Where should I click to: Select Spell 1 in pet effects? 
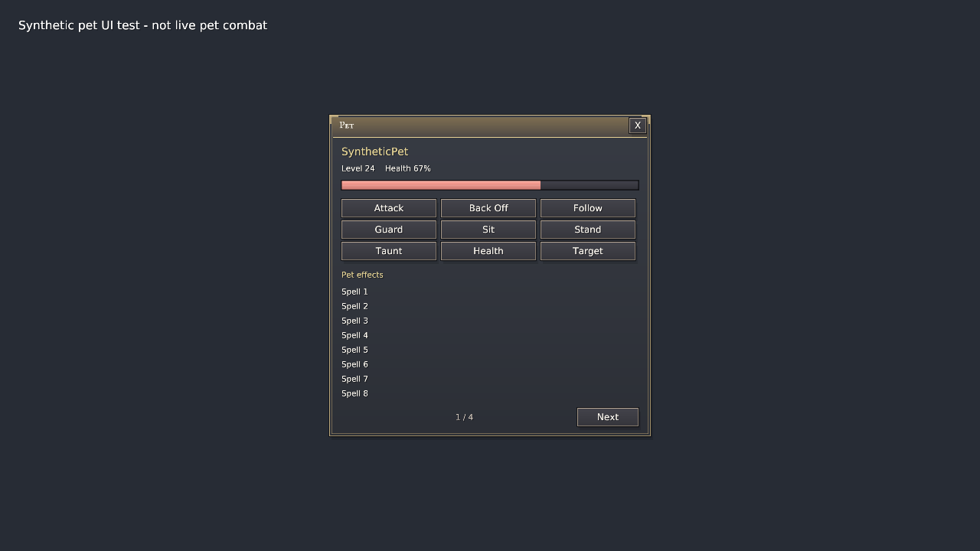(354, 292)
